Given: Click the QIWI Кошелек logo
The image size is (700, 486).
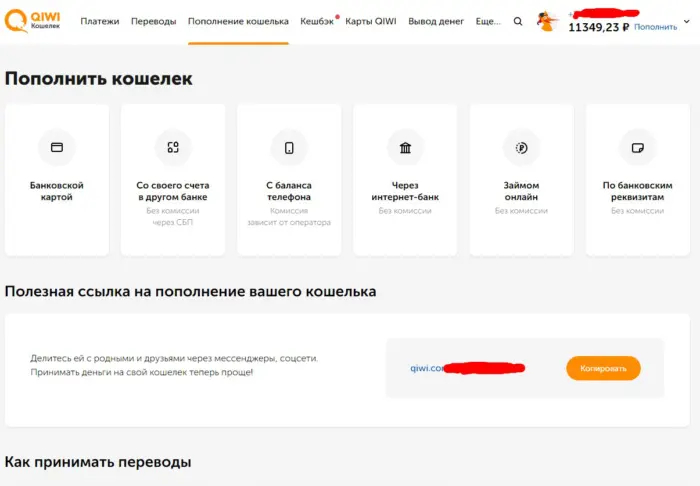Looking at the screenshot, I should pos(32,21).
